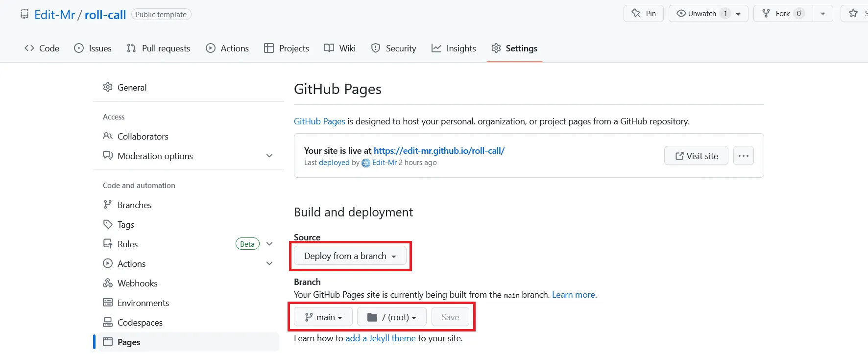The image size is (868, 354).
Task: Click the Code angle-brackets icon
Action: tap(29, 48)
